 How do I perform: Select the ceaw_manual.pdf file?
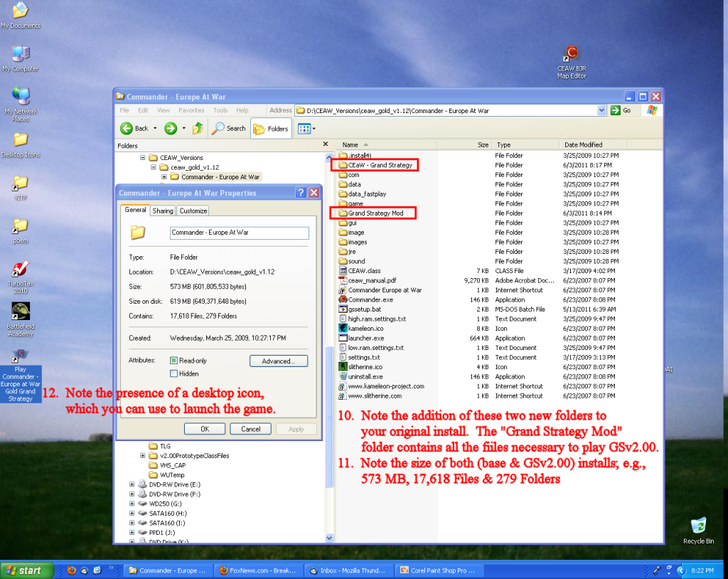click(x=372, y=280)
